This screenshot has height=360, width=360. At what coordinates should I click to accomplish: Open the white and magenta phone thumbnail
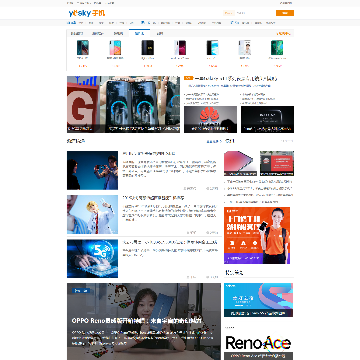[x=180, y=48]
